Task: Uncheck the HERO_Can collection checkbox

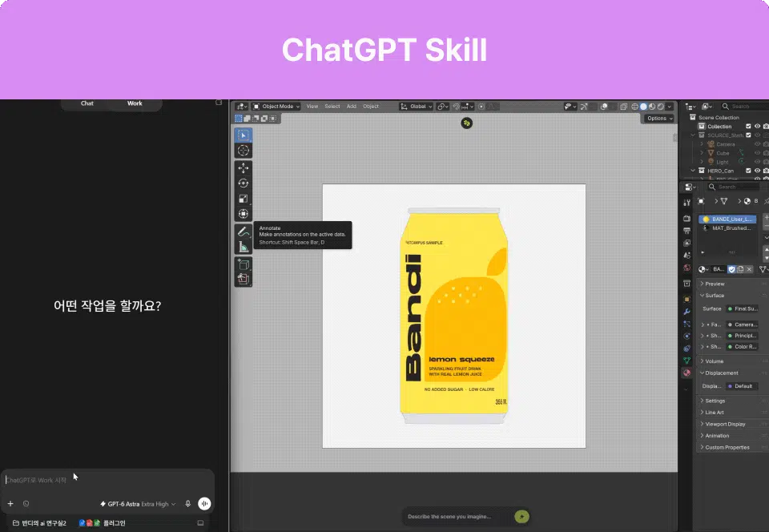Action: point(748,171)
